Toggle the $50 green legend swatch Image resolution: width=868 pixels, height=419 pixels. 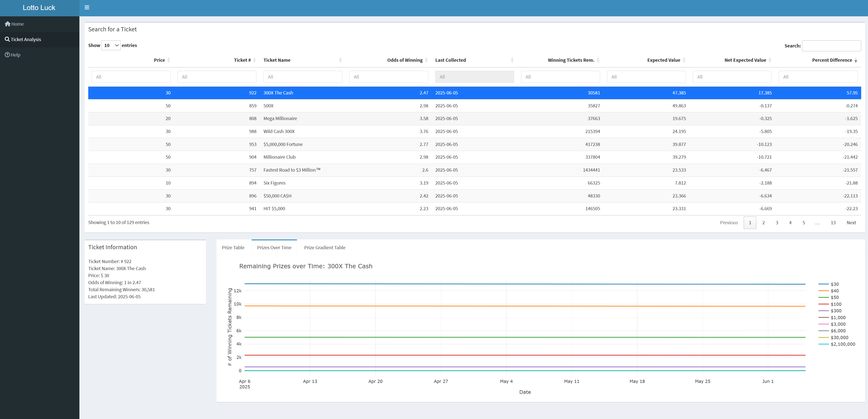click(x=824, y=297)
